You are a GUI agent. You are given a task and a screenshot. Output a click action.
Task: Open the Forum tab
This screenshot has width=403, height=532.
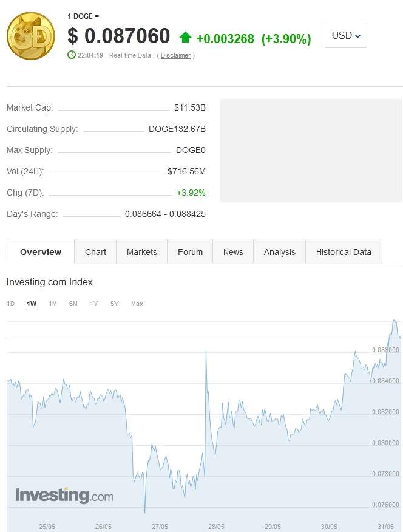point(190,252)
